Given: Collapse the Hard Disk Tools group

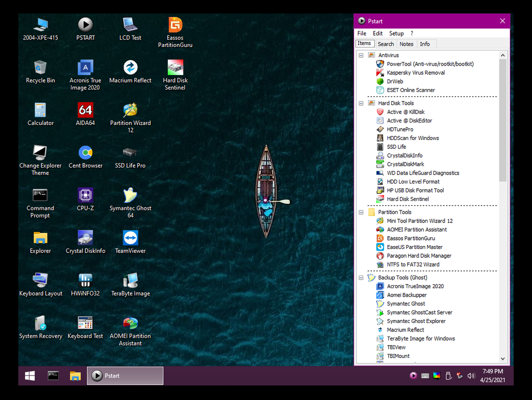Looking at the screenshot, I should click(x=361, y=103).
